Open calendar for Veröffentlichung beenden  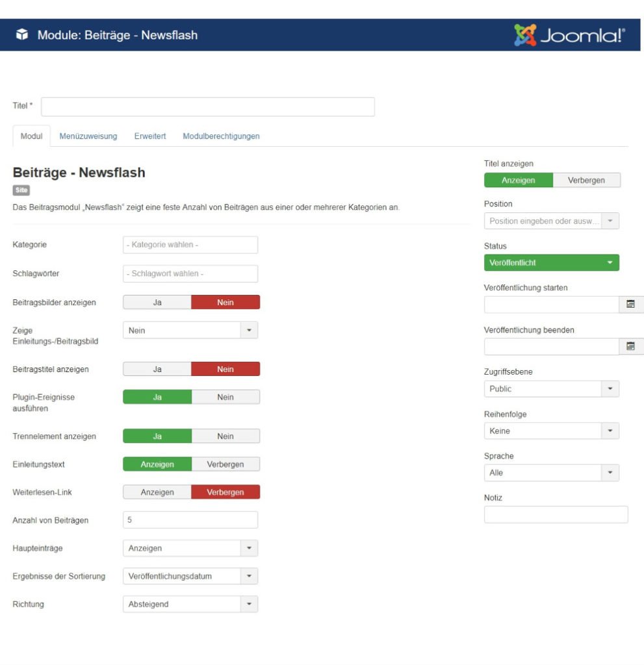631,347
